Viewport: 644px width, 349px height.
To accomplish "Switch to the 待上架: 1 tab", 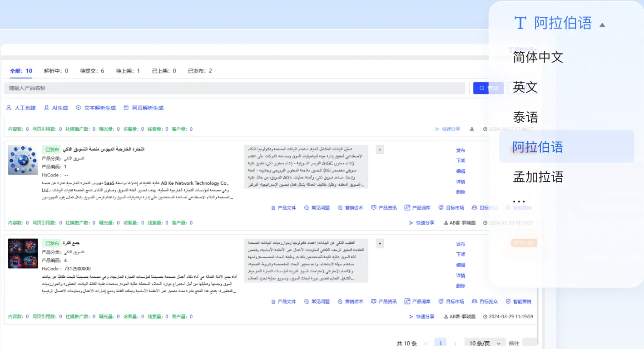I will pyautogui.click(x=128, y=71).
